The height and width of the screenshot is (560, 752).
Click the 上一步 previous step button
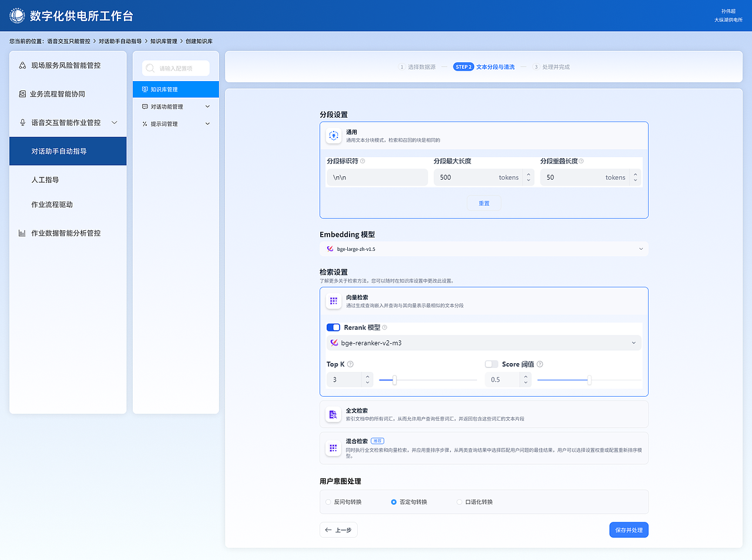pyautogui.click(x=338, y=530)
